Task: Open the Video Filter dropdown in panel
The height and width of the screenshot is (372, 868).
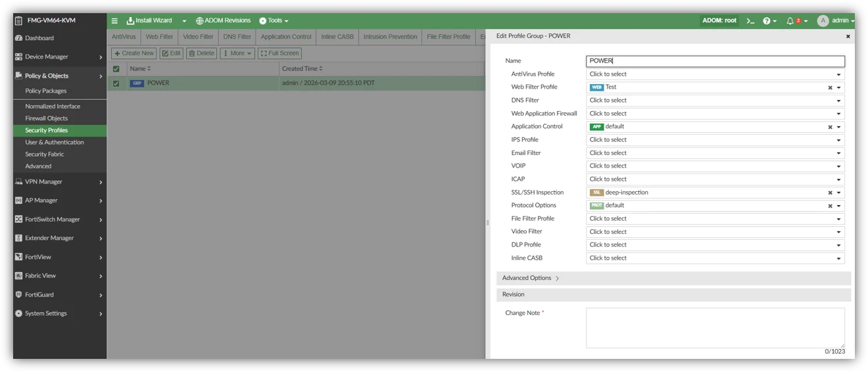Action: (x=715, y=232)
